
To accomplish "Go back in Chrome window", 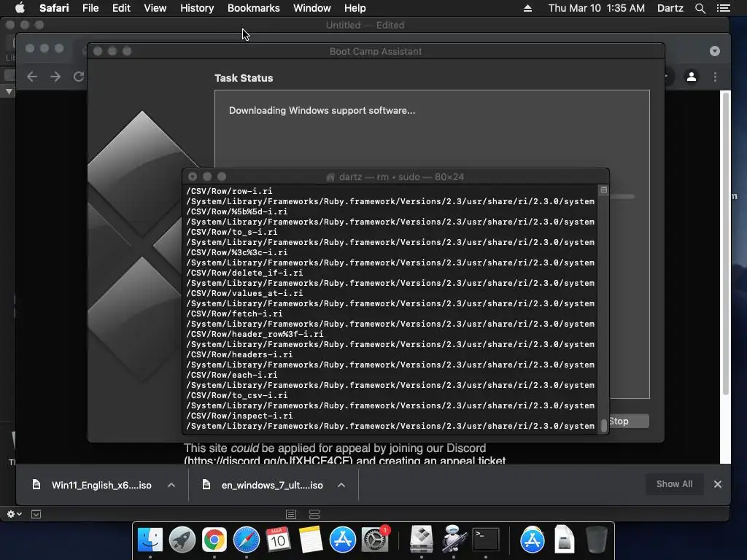I will [x=32, y=77].
